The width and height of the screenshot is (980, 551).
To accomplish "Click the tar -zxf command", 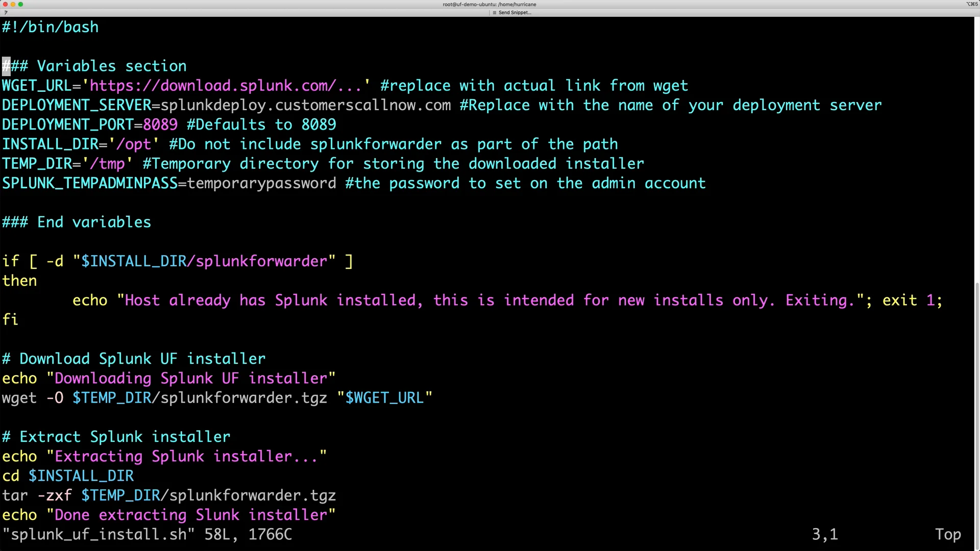I will point(37,495).
